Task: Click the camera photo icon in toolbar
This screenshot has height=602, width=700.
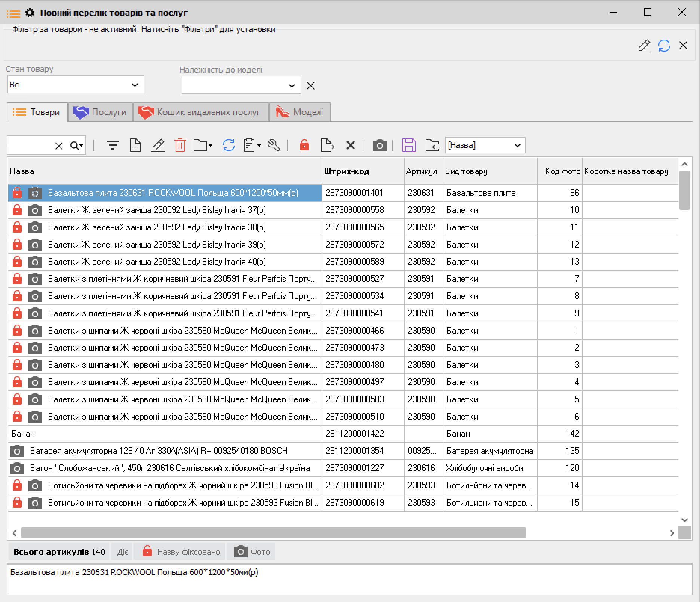Action: (380, 145)
